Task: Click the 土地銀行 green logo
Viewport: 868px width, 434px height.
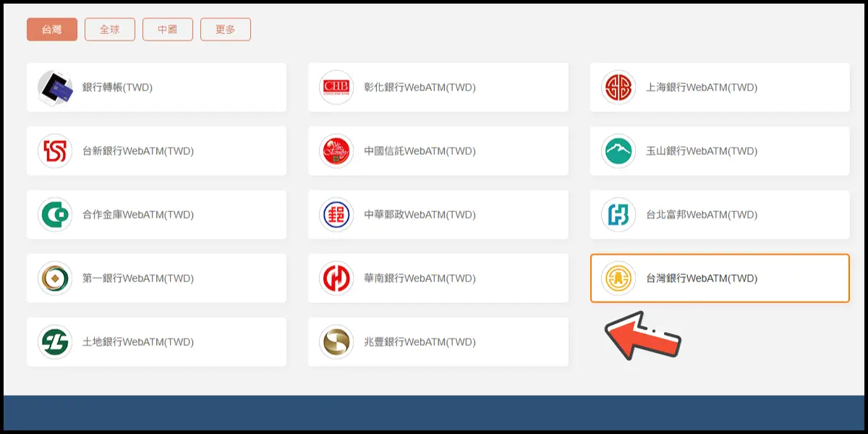Action: point(55,342)
